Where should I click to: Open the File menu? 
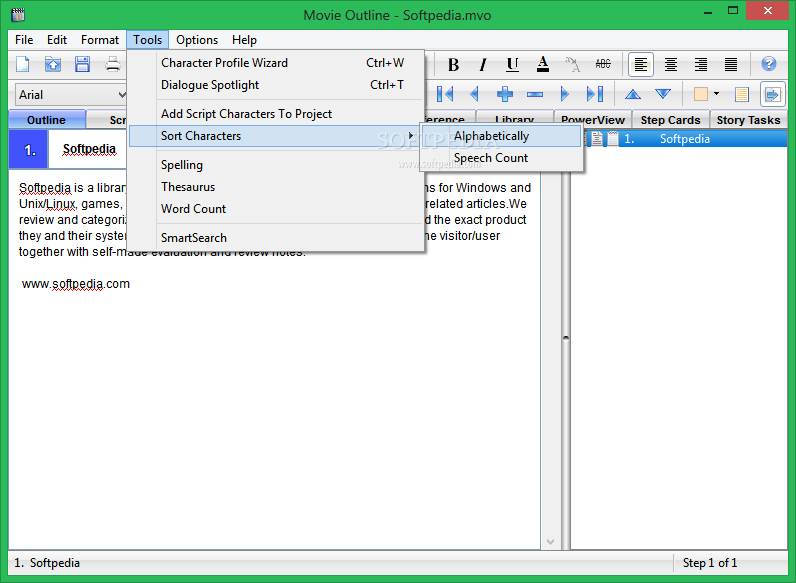[x=24, y=40]
